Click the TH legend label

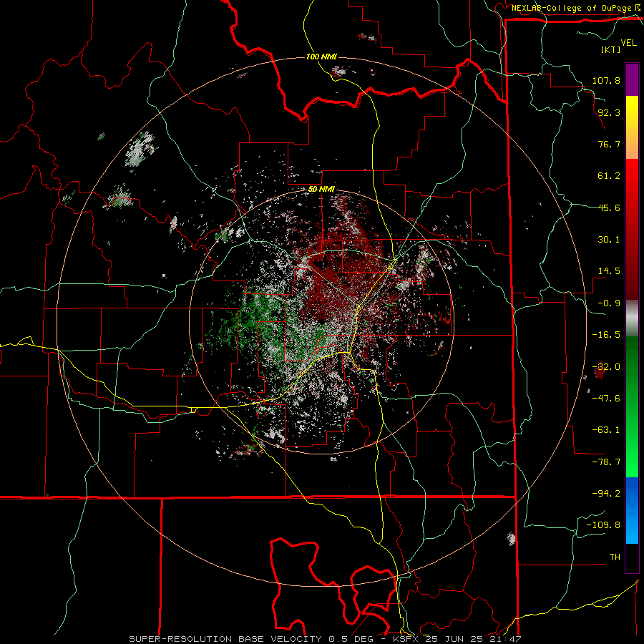click(615, 557)
